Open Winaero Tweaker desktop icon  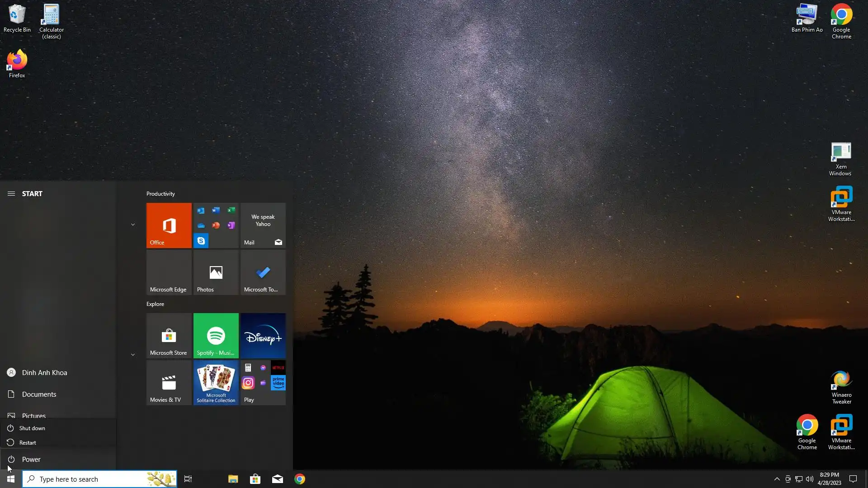[841, 387]
